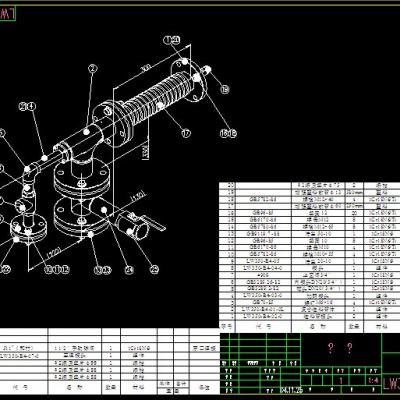This screenshot has width=400, height=400.
Task: Click the 1:4 scale value in title block
Action: click(x=374, y=380)
